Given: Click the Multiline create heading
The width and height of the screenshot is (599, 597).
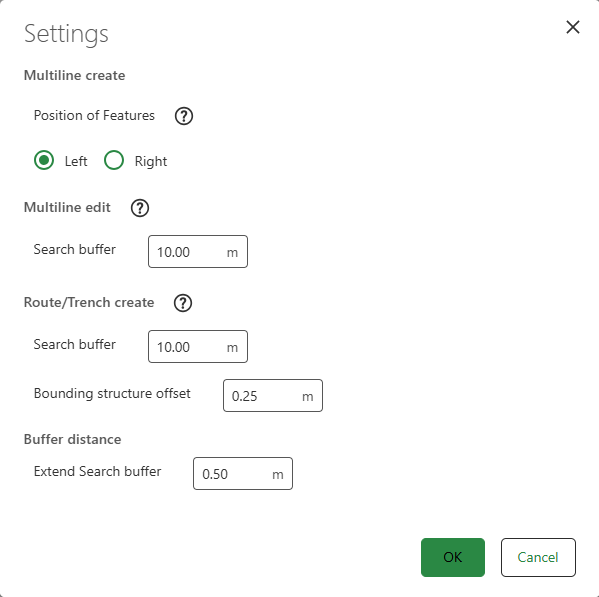Looking at the screenshot, I should [74, 75].
